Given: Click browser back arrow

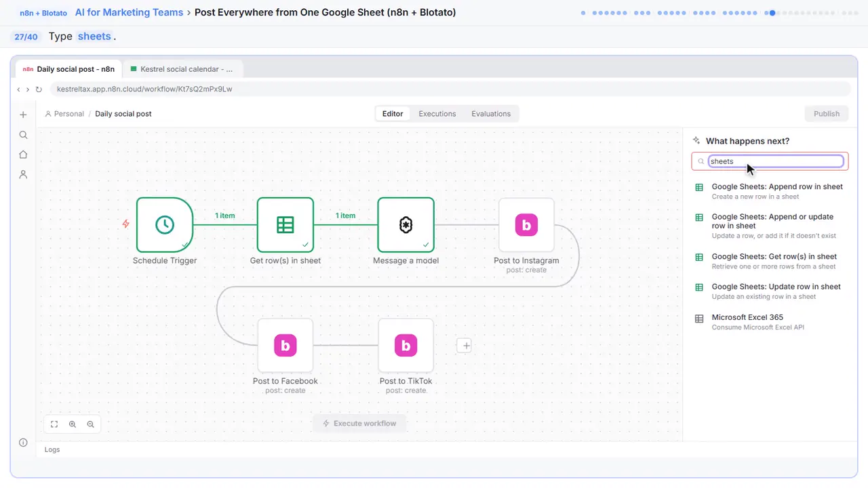Looking at the screenshot, I should point(19,89).
